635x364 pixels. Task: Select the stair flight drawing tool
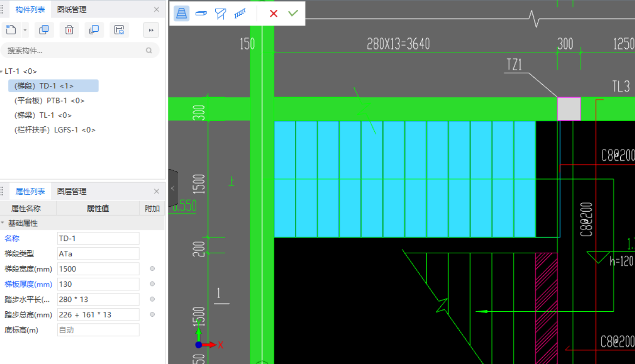coord(182,14)
